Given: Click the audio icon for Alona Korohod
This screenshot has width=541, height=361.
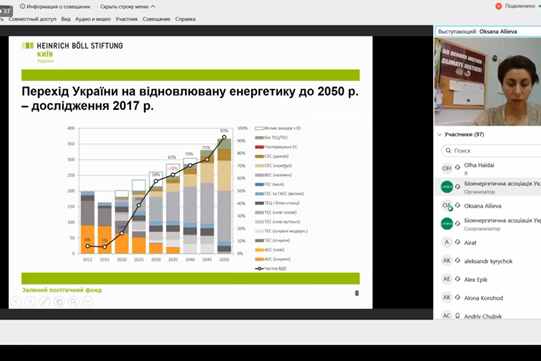Looking at the screenshot, I should (458, 297).
